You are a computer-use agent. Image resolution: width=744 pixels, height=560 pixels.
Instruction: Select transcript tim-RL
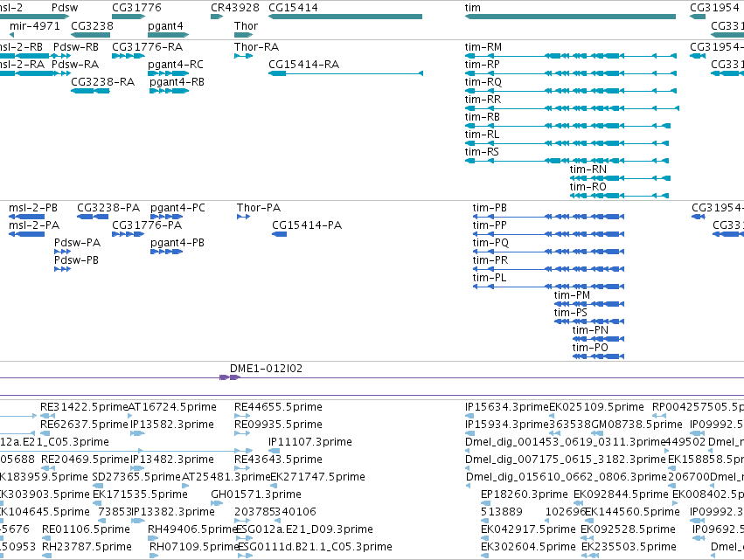point(567,143)
